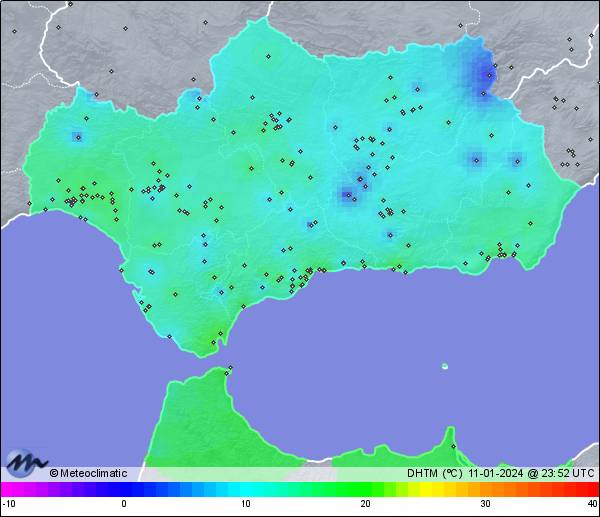Click the 40 scale label
The image size is (600, 517).
point(593,504)
